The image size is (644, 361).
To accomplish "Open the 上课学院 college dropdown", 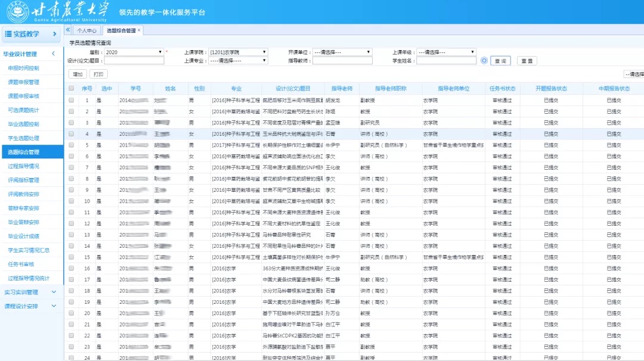I will click(x=237, y=52).
